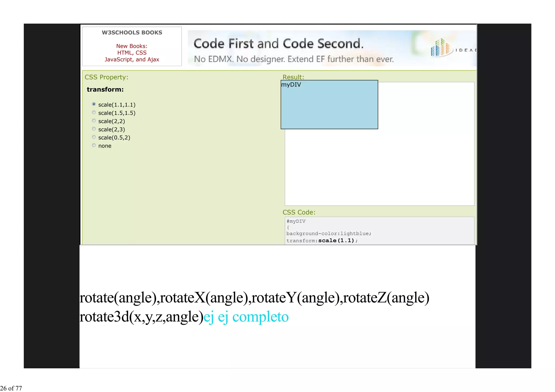Click the W3SCHOOLS BOOKS heading
555x392 pixels.
132,33
